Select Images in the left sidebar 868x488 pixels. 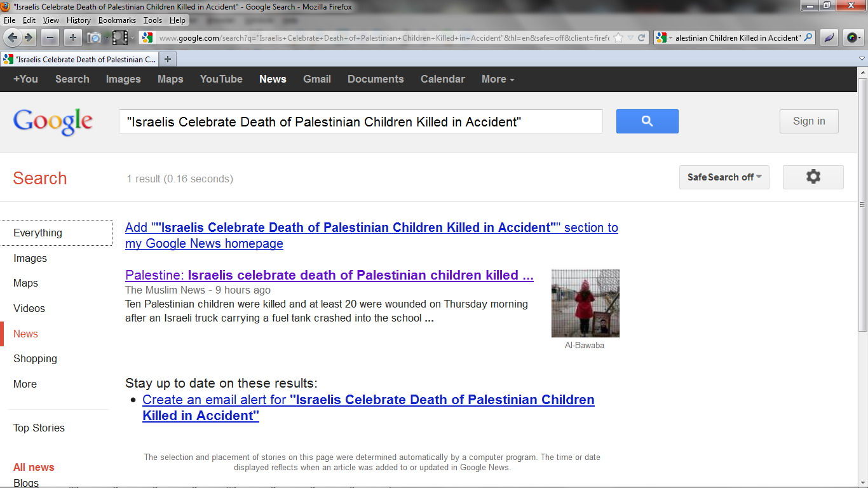30,258
